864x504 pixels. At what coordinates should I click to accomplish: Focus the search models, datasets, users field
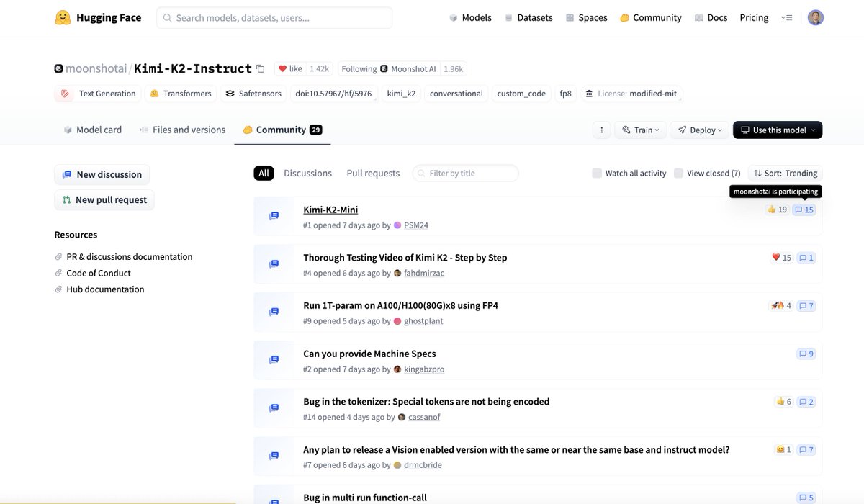pyautogui.click(x=274, y=17)
